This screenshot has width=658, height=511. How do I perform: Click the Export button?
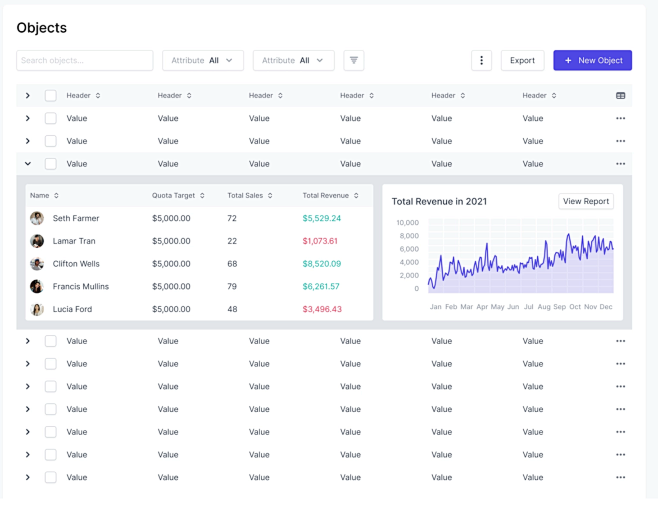(x=522, y=60)
